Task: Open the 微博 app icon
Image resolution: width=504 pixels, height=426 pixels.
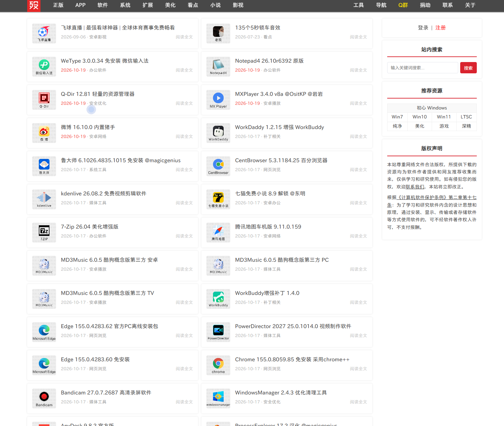Action: point(44,133)
